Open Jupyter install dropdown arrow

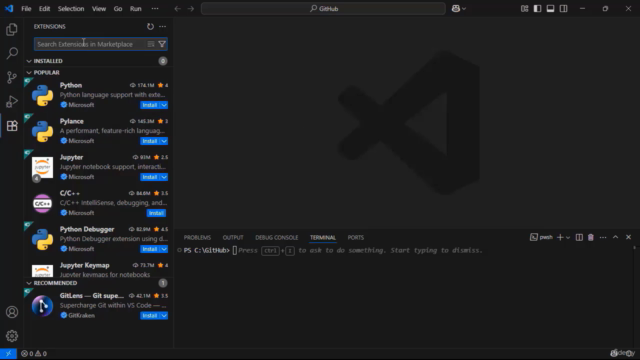click(164, 177)
